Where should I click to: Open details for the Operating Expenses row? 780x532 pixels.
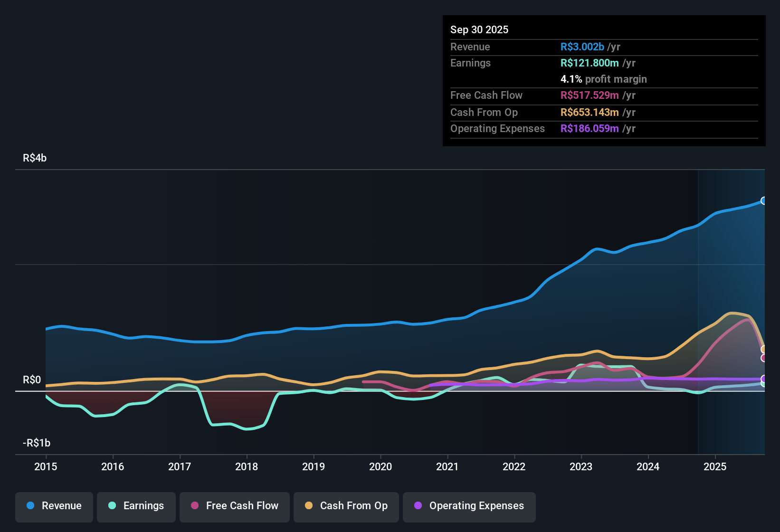point(590,128)
